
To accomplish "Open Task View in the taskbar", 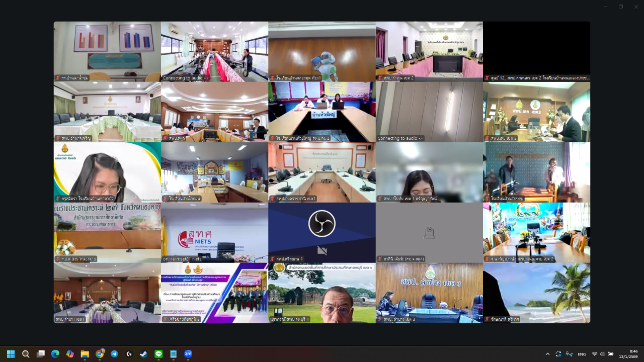I will click(x=41, y=354).
